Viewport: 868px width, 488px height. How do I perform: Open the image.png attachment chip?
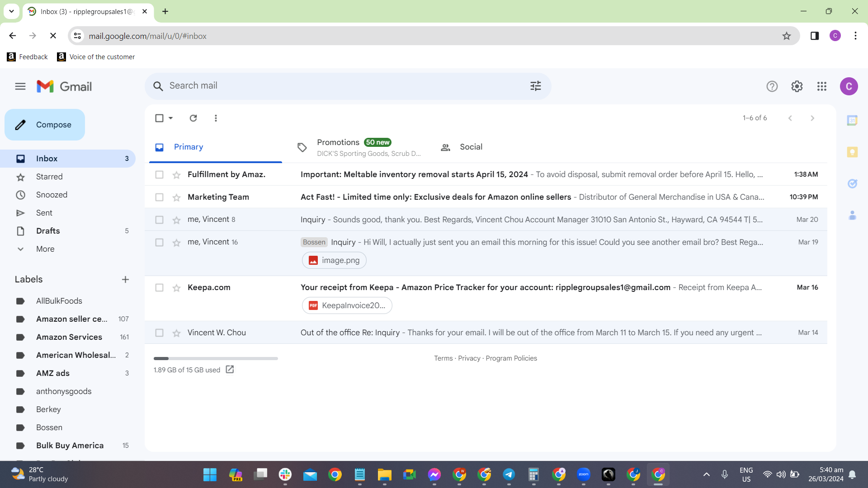coord(334,260)
